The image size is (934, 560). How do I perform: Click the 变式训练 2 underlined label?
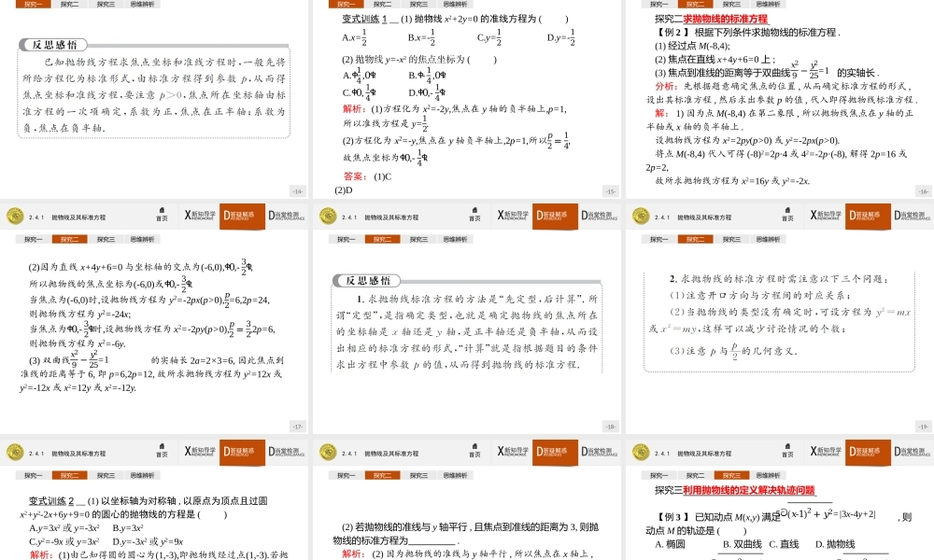(51, 501)
